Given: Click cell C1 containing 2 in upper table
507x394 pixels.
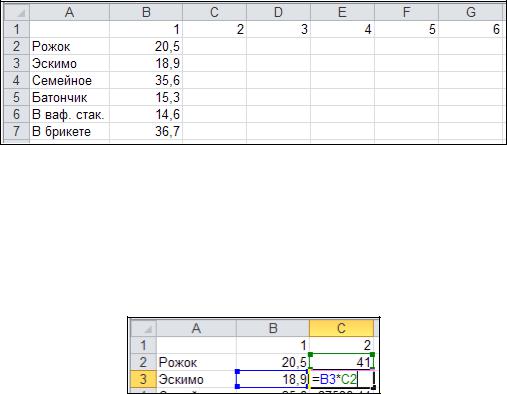Looking at the screenshot, I should pos(214,29).
